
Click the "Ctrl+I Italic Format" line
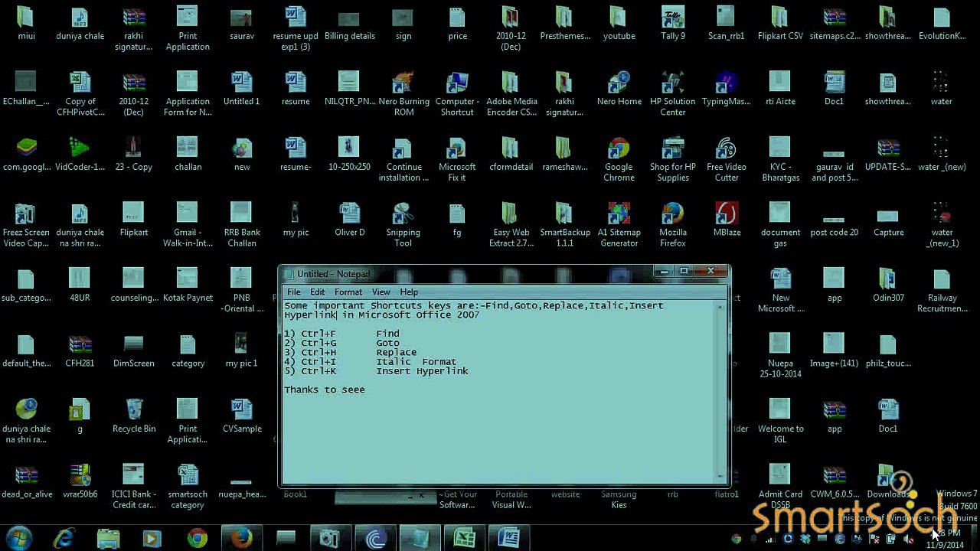(371, 362)
